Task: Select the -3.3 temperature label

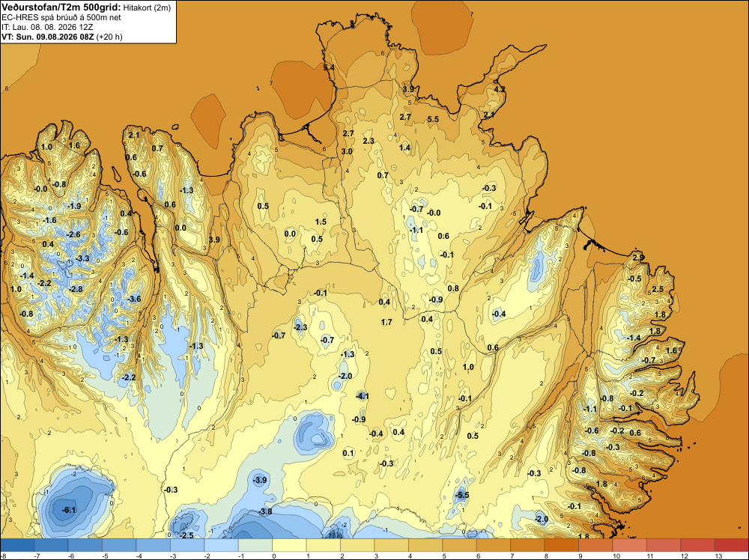Action: 82,258
